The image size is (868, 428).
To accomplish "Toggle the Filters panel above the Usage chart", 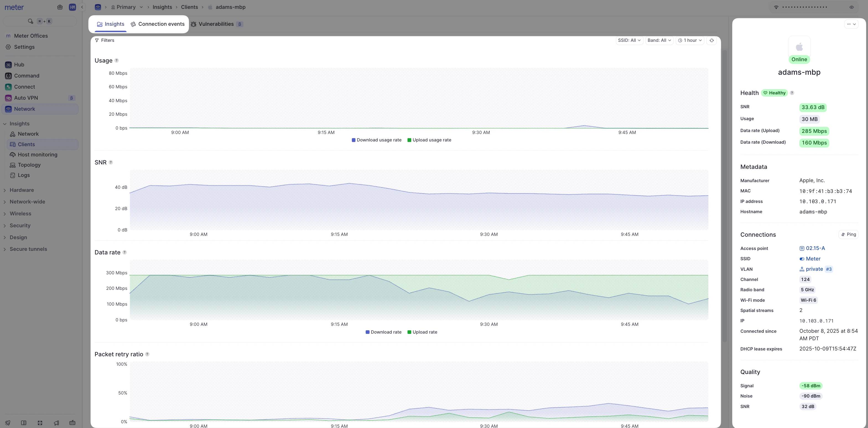I will click(105, 40).
